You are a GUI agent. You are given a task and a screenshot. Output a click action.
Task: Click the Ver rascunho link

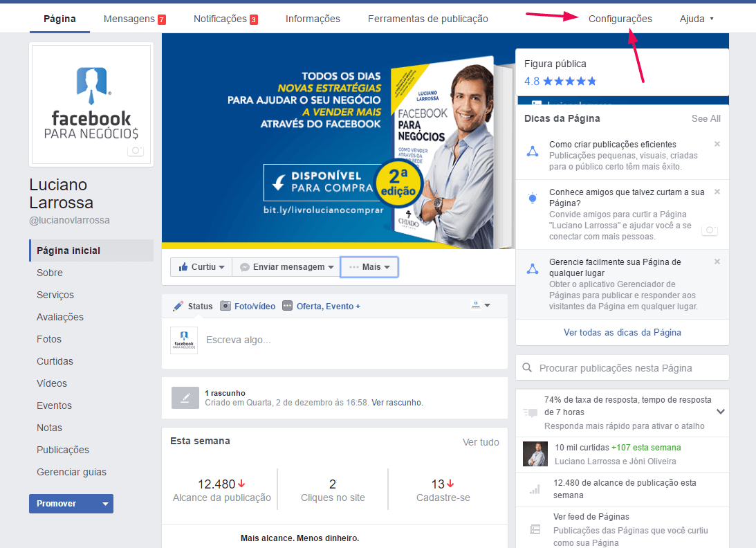pyautogui.click(x=396, y=402)
